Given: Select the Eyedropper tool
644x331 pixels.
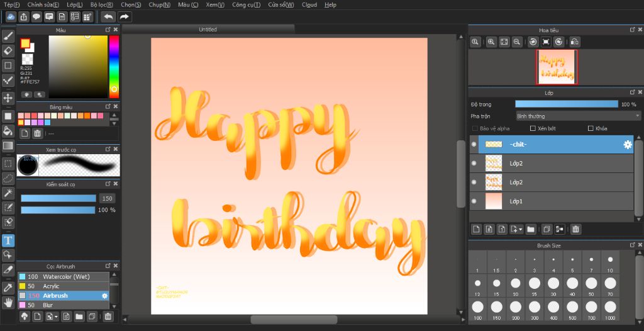Looking at the screenshot, I should 8,288.
